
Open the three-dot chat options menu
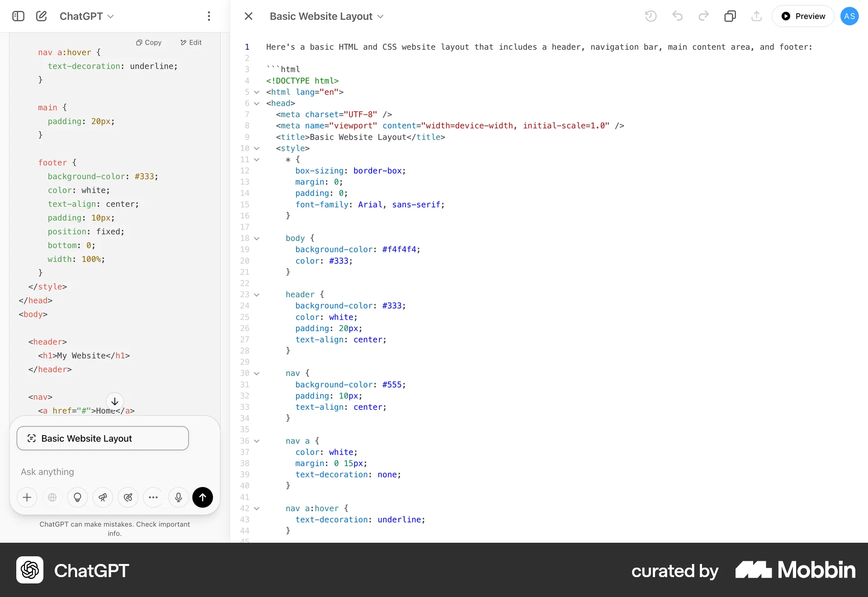point(209,16)
